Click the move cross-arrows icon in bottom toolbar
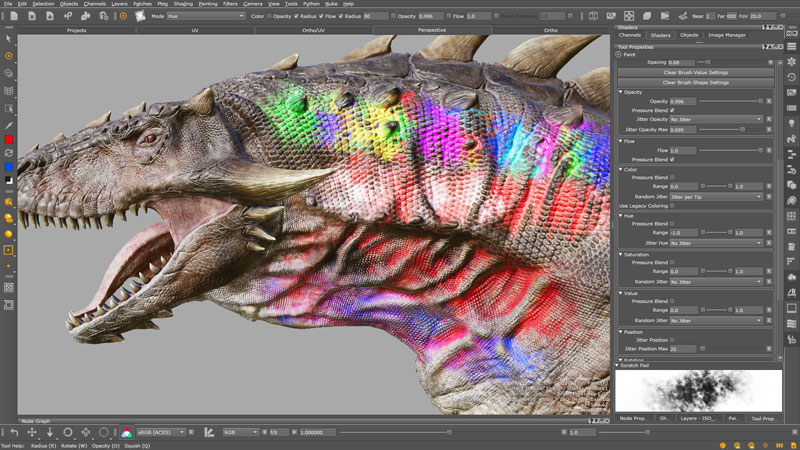Image resolution: width=800 pixels, height=450 pixels. 32,432
